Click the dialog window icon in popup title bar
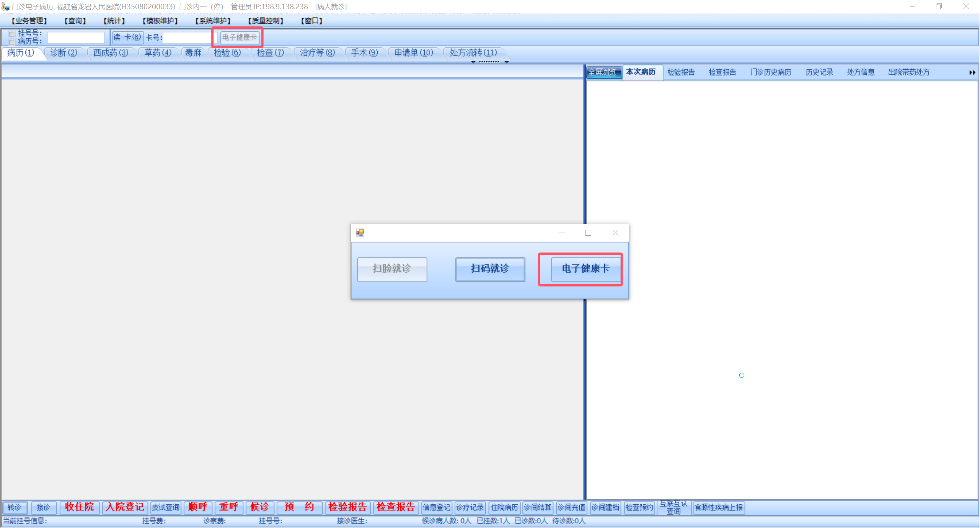The width and height of the screenshot is (980, 528). (x=360, y=233)
